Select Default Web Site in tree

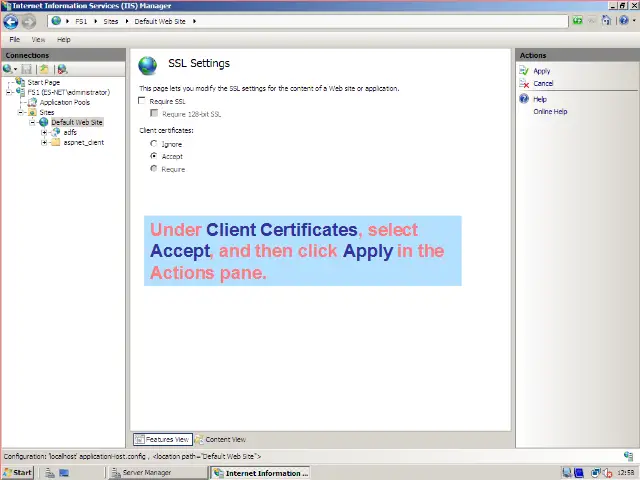[x=77, y=122]
